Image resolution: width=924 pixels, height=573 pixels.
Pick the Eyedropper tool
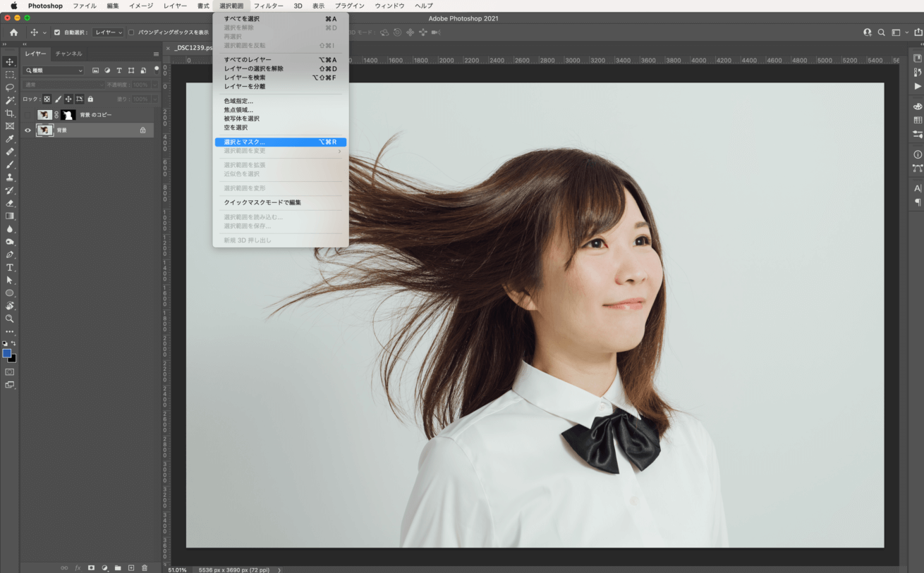point(10,139)
